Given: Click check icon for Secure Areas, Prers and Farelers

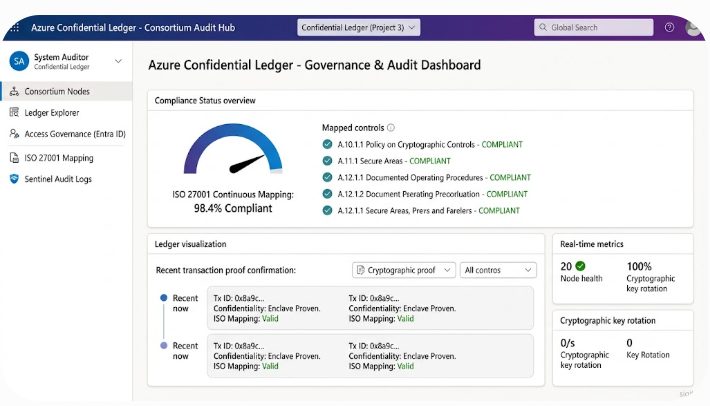Looking at the screenshot, I should [x=327, y=210].
